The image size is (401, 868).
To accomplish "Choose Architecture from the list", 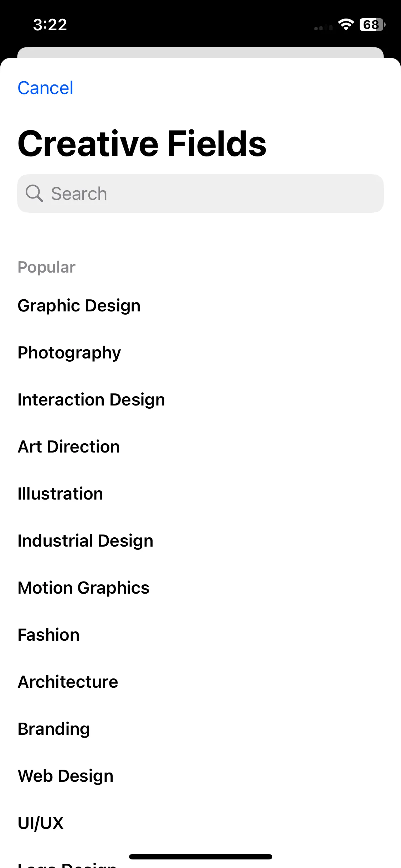I will (200, 682).
